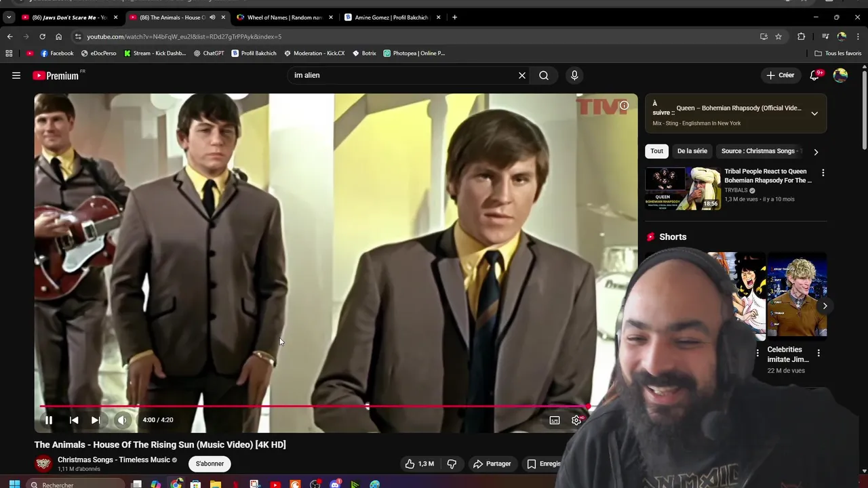
Task: Dislike the video
Action: click(x=452, y=464)
